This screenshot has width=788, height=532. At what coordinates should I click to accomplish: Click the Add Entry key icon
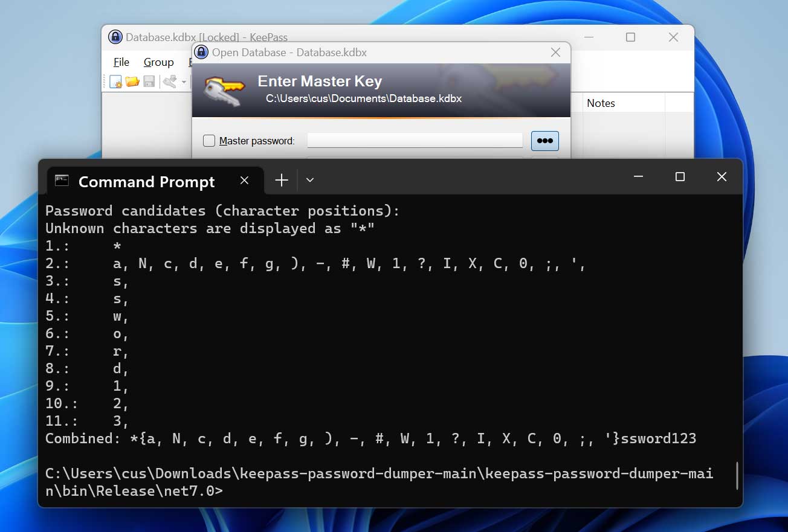pos(170,82)
